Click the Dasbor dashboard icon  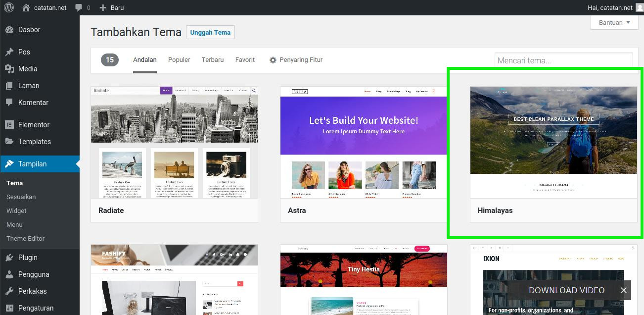pyautogui.click(x=9, y=30)
